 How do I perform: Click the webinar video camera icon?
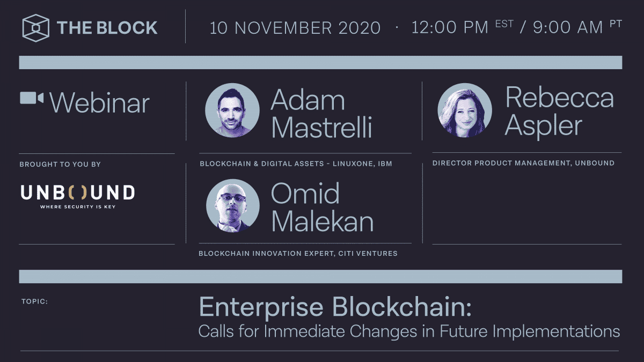(32, 98)
